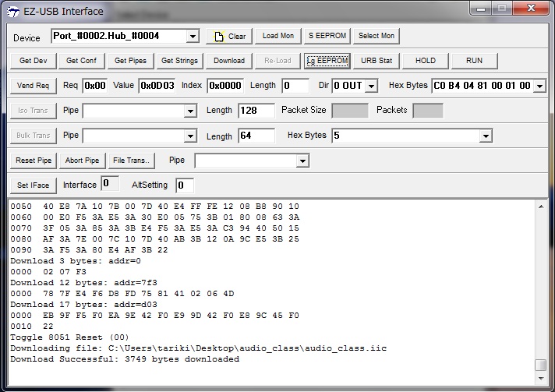The image size is (555, 392).
Task: Click the Bulk Trans Length field showing 64
Action: (x=256, y=136)
